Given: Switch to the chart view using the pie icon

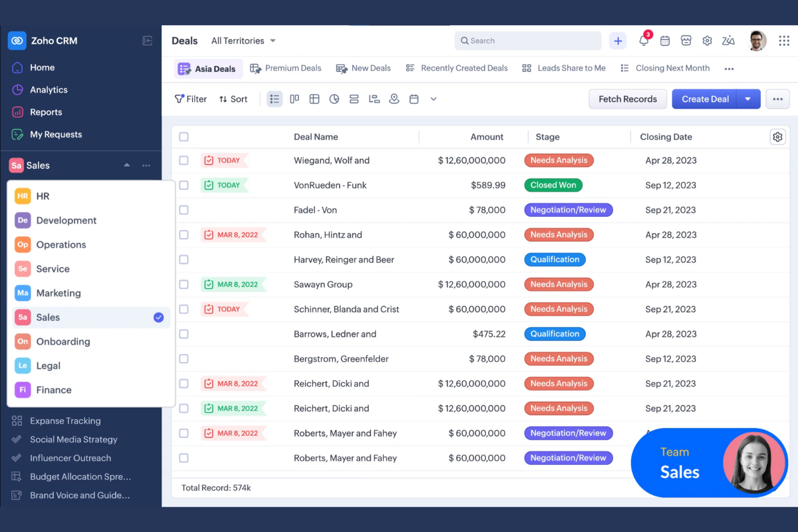Looking at the screenshot, I should (x=334, y=99).
